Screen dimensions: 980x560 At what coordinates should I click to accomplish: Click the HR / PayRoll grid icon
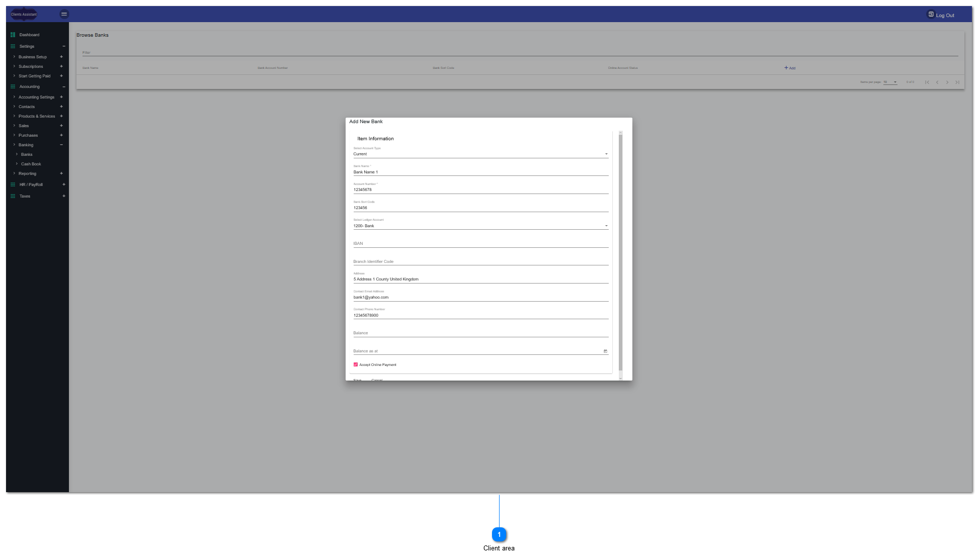coord(13,184)
